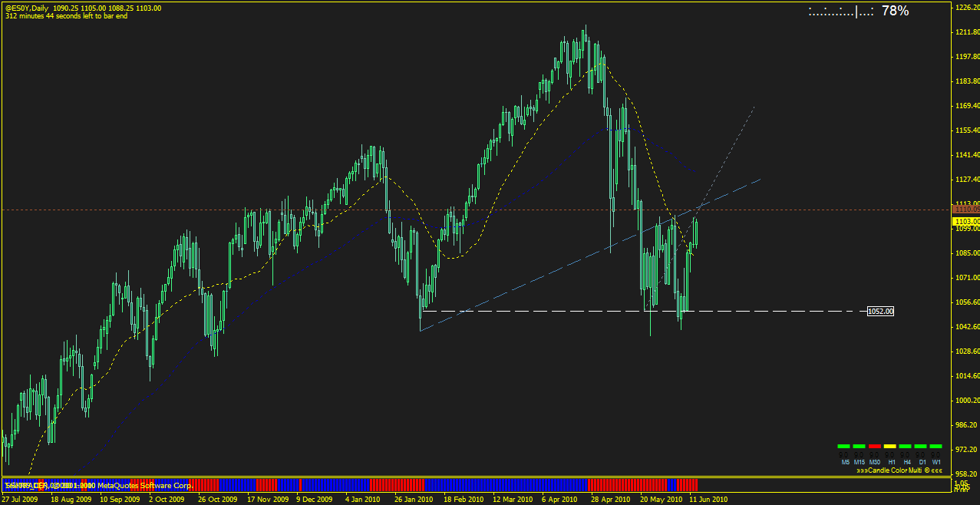Click the 27 Jul 2009 date label

click(x=20, y=499)
